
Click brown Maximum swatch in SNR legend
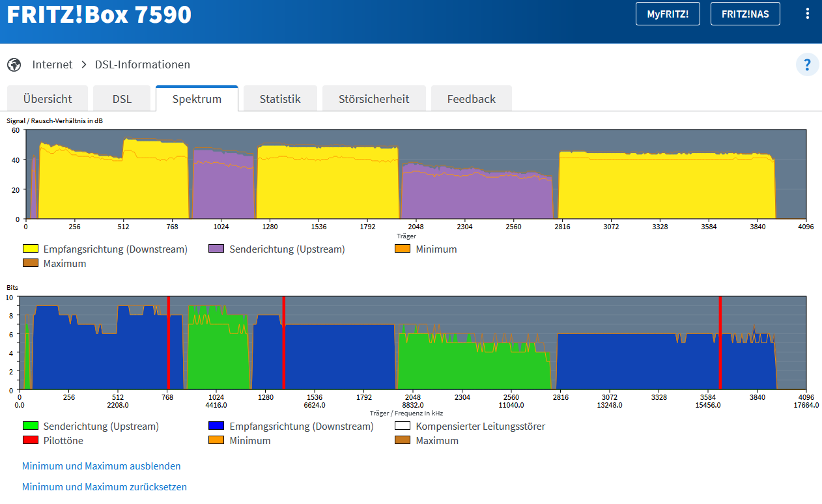pyautogui.click(x=31, y=263)
